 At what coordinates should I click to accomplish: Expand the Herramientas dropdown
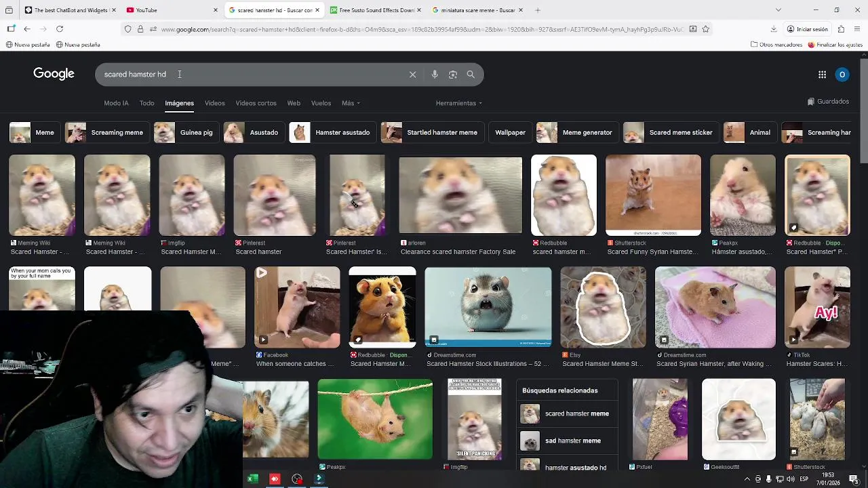[x=459, y=103]
